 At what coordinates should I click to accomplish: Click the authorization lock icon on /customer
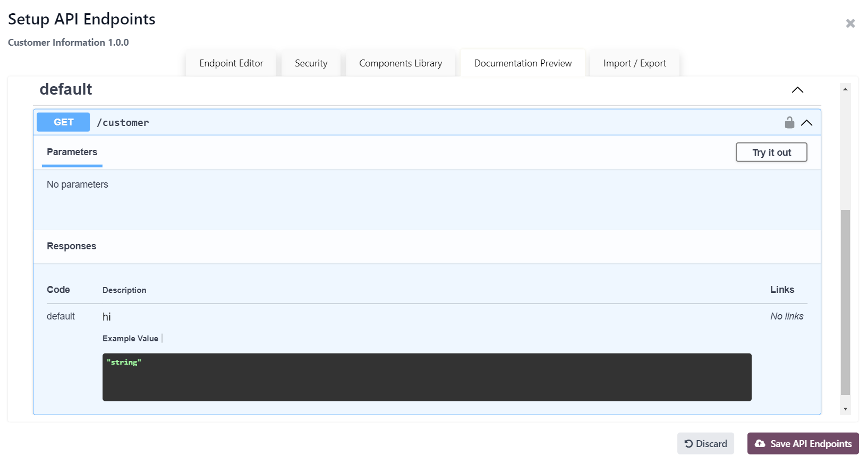click(x=789, y=123)
